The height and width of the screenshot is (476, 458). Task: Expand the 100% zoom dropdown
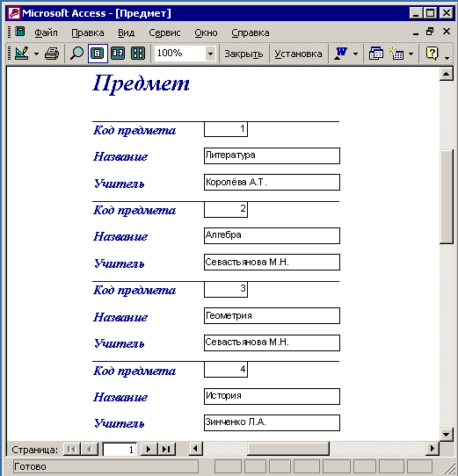click(210, 54)
